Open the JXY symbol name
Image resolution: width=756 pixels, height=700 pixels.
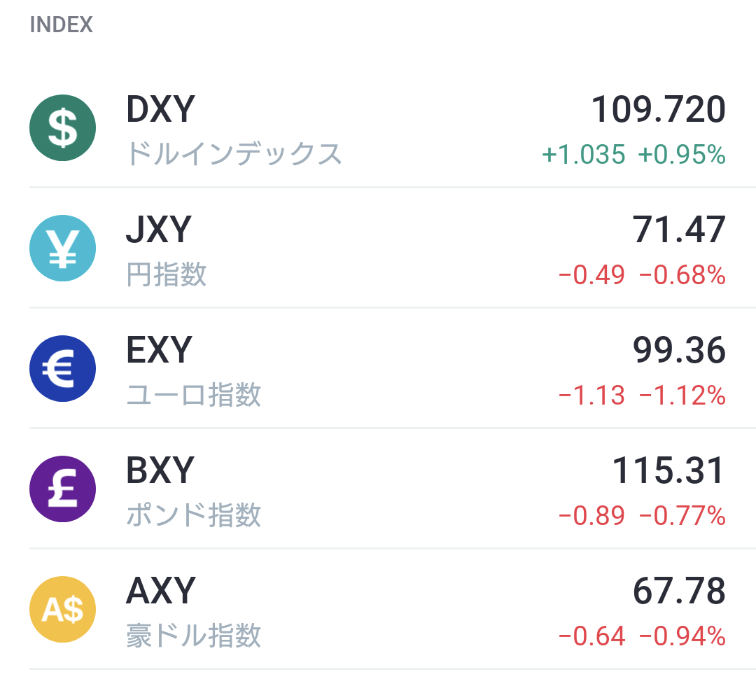159,230
